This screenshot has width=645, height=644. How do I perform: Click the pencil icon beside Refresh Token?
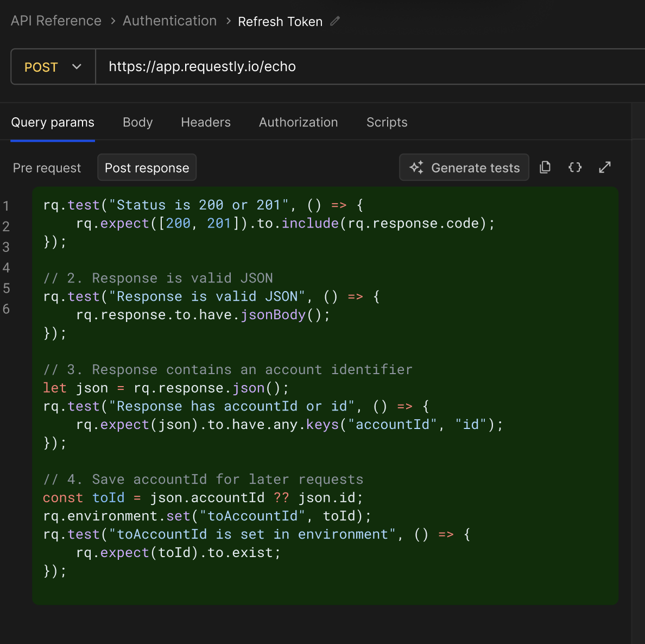coord(335,21)
